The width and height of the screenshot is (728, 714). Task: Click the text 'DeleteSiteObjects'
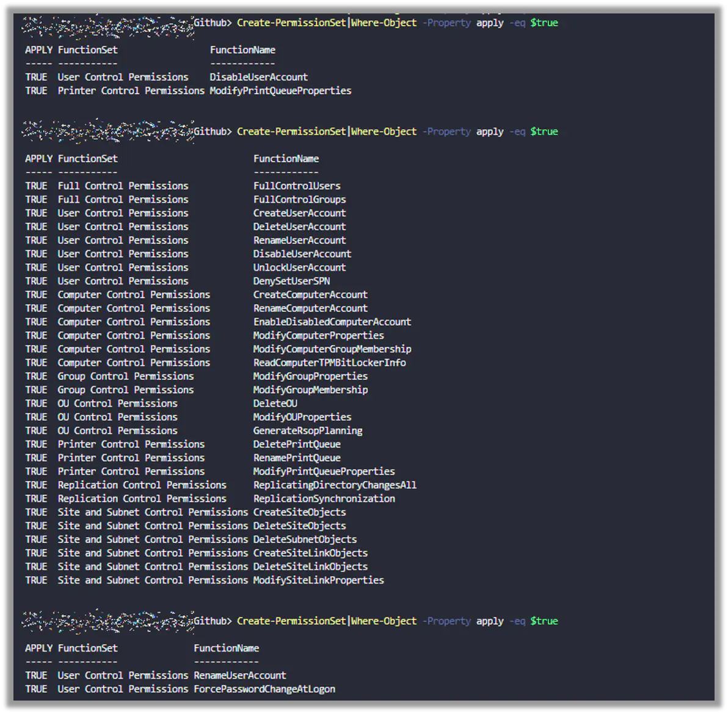299,526
